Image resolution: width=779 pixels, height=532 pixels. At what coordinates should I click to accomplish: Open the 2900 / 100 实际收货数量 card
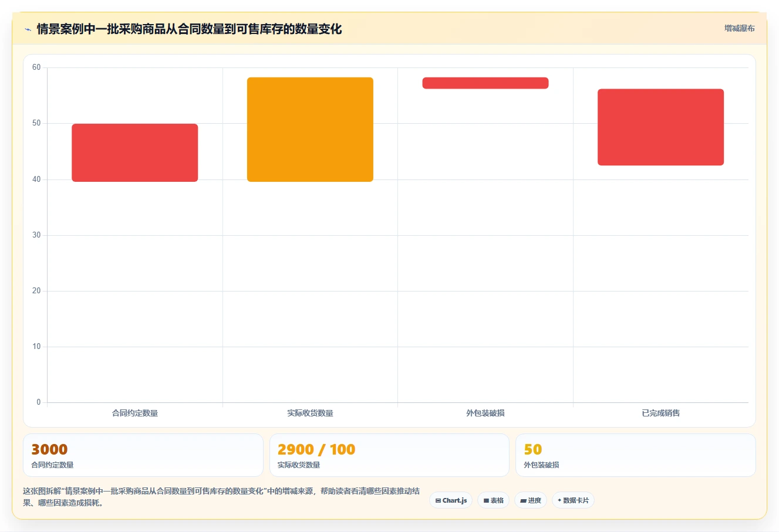coord(389,455)
